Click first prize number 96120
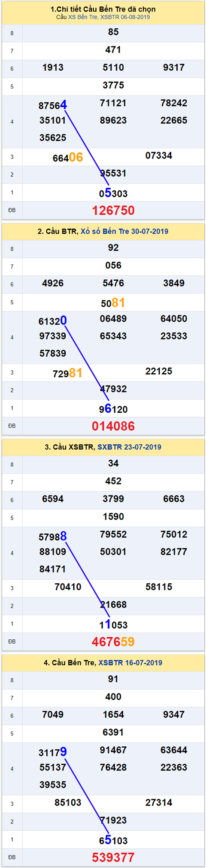This screenshot has width=206, height=868. point(113,409)
